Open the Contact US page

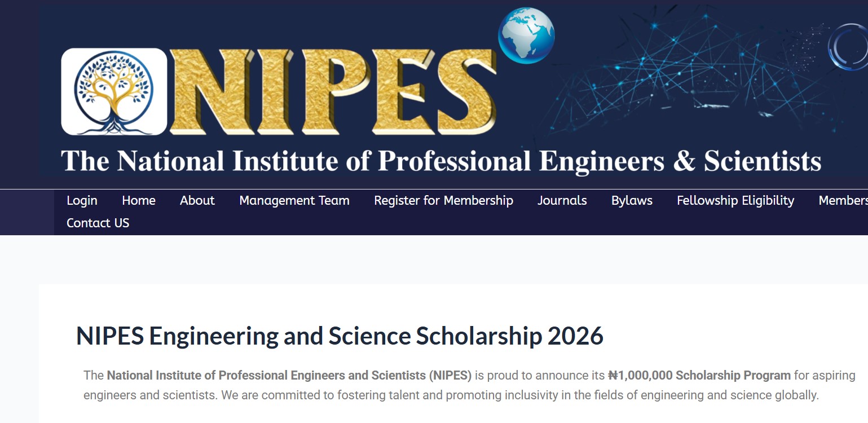pyautogui.click(x=98, y=223)
